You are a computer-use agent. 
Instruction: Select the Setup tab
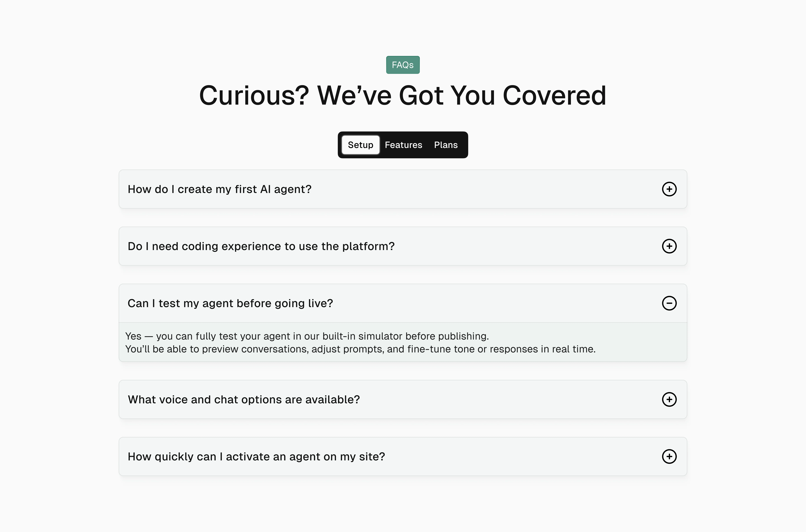[360, 145]
